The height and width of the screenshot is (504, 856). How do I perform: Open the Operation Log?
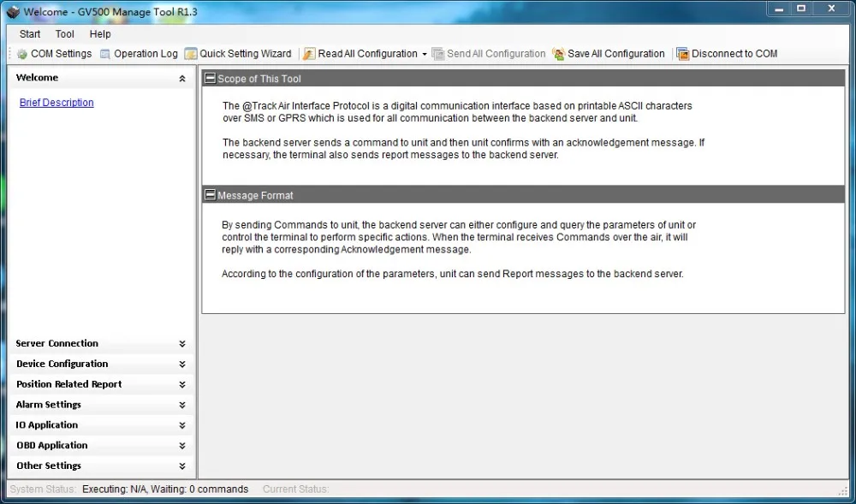[146, 54]
